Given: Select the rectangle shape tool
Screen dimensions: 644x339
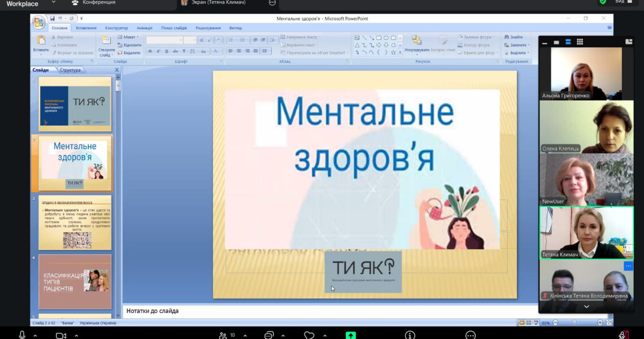Looking at the screenshot, I should tap(378, 37).
